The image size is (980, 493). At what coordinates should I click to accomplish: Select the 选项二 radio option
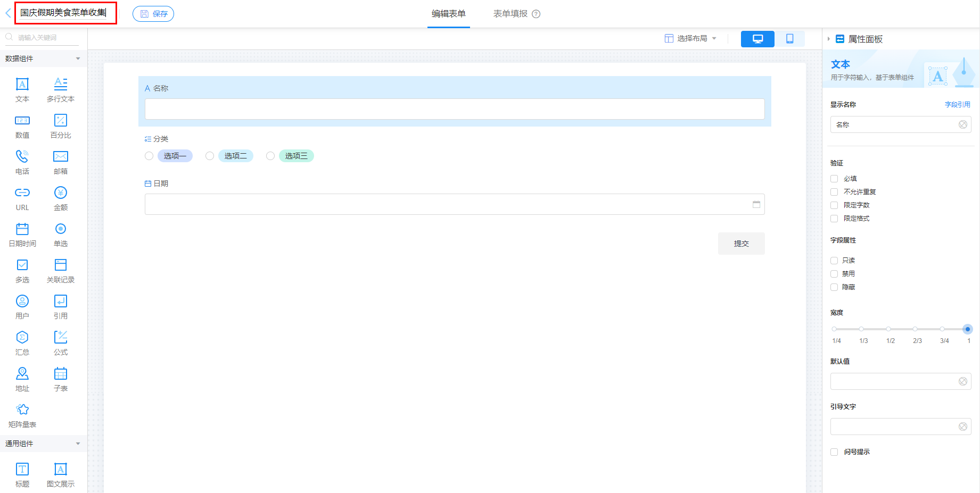point(210,156)
